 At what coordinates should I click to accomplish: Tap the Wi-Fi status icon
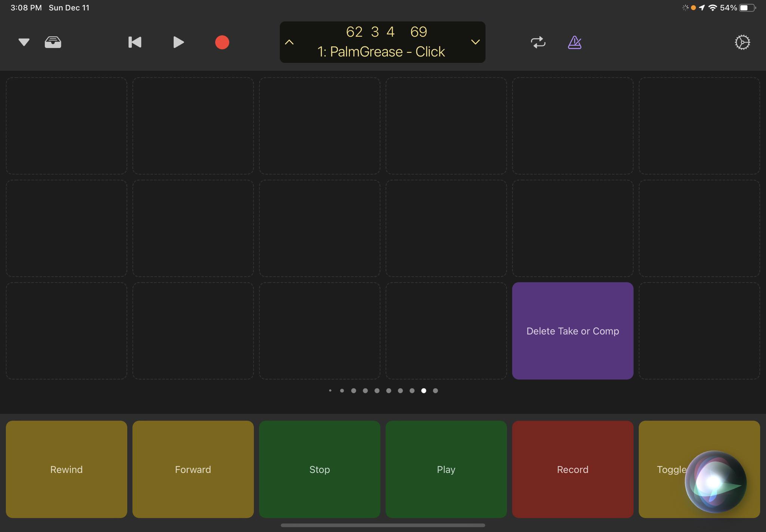tap(713, 8)
